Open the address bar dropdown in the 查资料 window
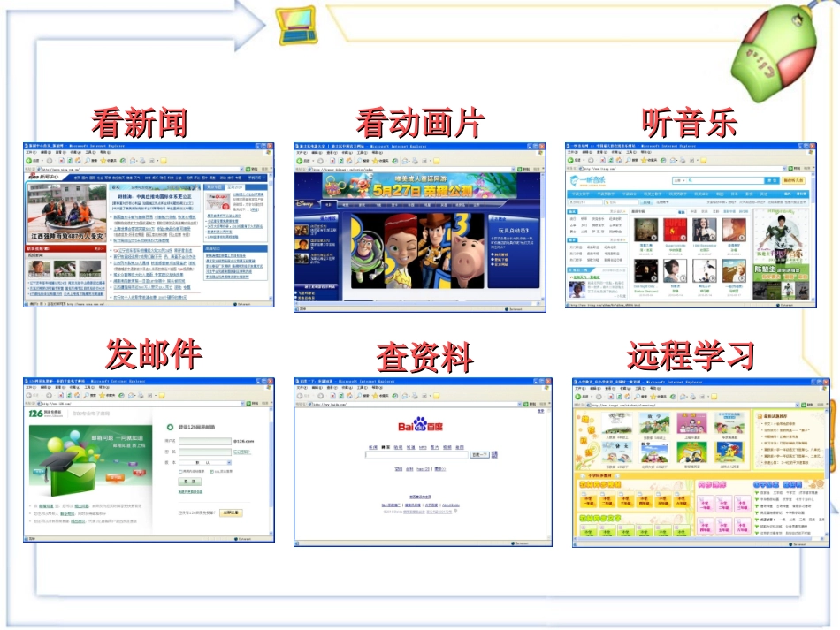The image size is (840, 630). click(x=519, y=404)
